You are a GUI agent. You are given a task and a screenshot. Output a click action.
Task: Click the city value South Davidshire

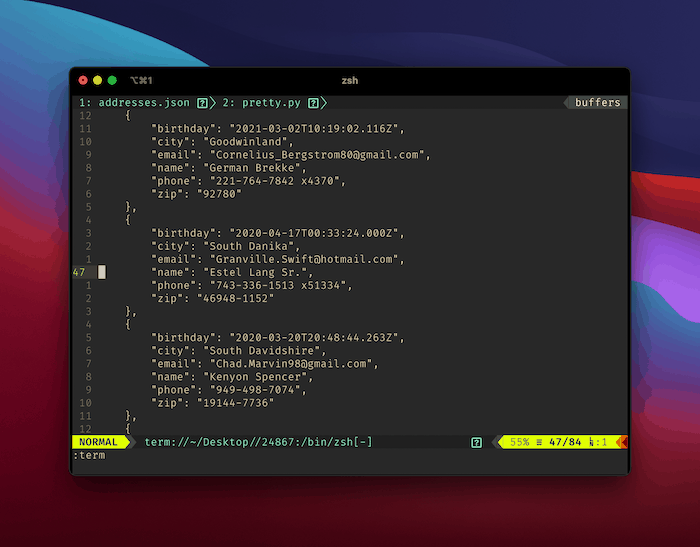262,351
